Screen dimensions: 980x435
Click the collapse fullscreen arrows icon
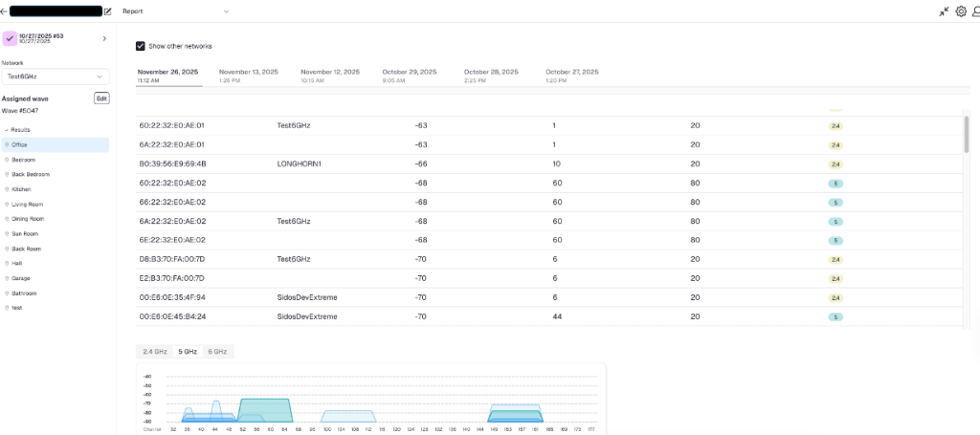944,11
